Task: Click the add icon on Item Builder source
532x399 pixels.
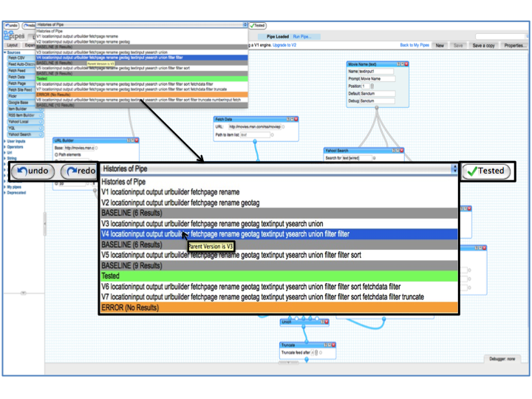Action: 41,109
